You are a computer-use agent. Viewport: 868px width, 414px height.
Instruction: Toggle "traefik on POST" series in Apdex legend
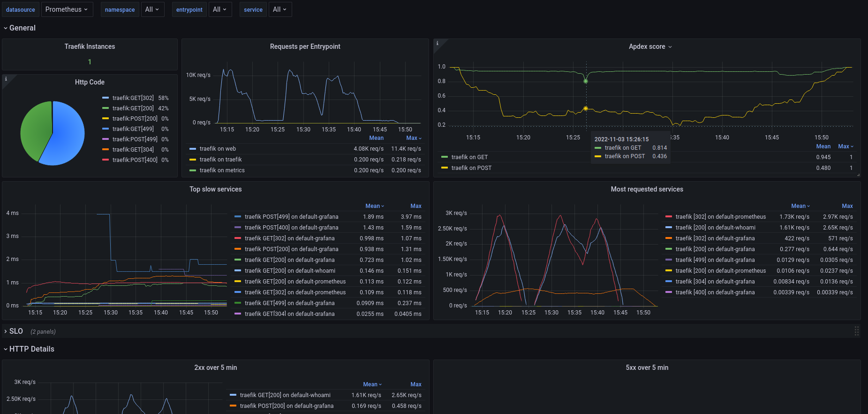pos(471,168)
